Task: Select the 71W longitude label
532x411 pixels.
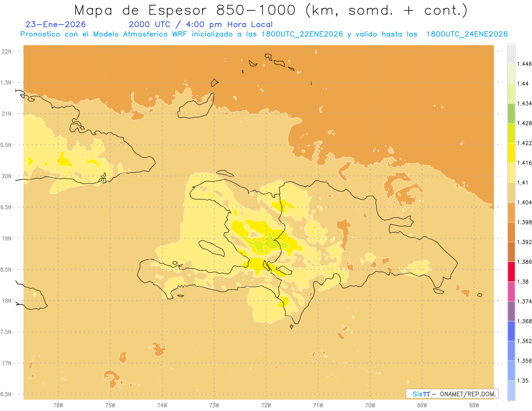Action: tap(318, 405)
